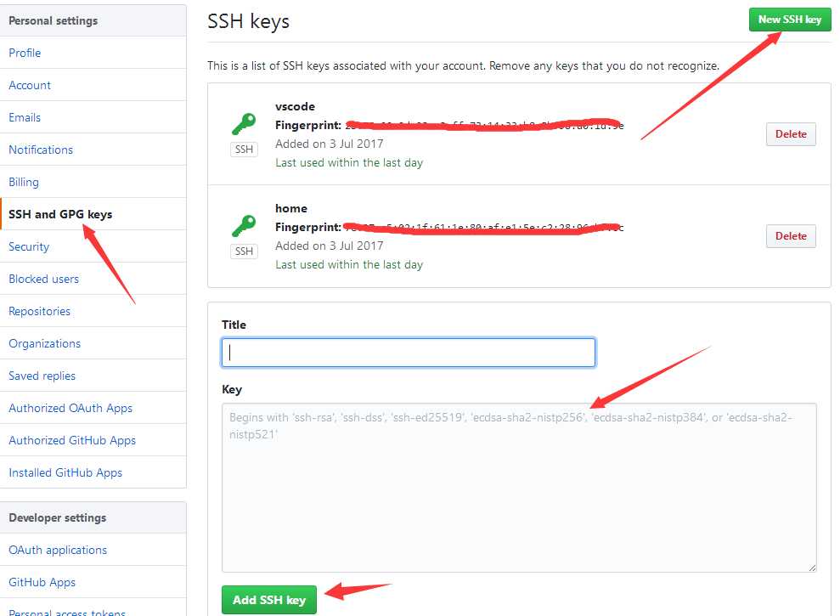This screenshot has width=840, height=616.
Task: Open Security settings
Action: 29,246
